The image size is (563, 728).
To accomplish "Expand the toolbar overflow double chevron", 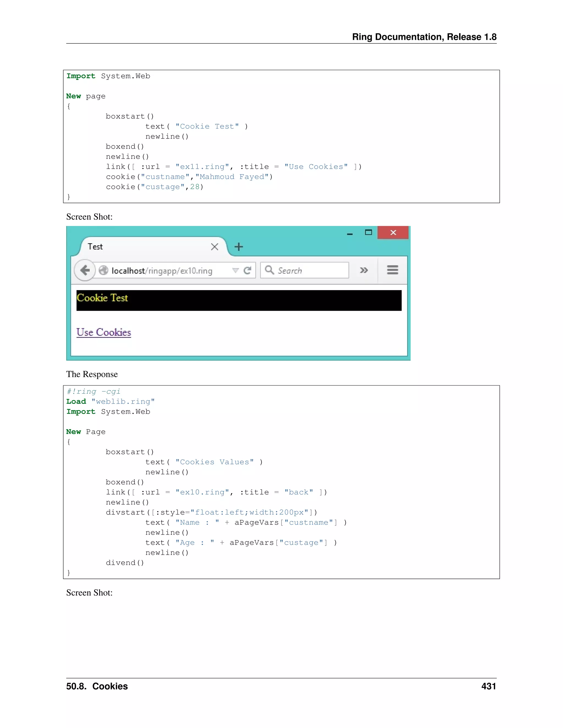I will [364, 270].
